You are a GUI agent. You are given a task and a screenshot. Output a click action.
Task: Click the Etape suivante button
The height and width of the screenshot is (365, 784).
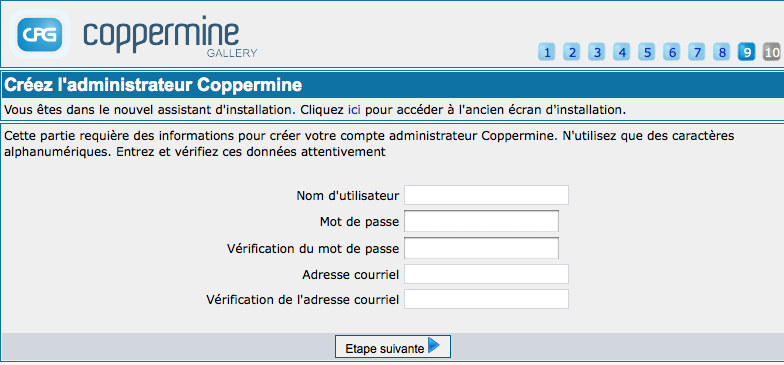pos(393,346)
